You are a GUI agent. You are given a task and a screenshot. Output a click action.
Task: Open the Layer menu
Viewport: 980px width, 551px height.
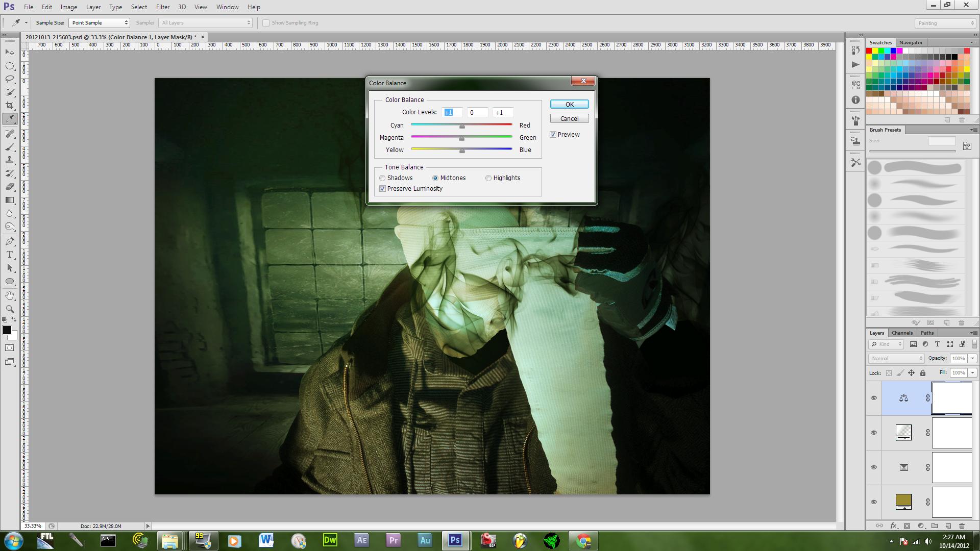[93, 7]
